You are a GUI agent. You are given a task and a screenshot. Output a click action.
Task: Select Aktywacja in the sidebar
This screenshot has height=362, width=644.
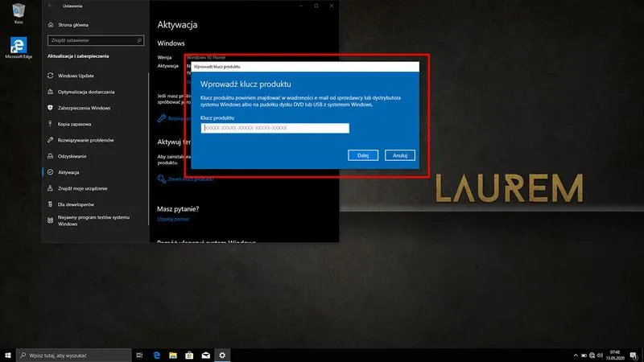point(68,172)
